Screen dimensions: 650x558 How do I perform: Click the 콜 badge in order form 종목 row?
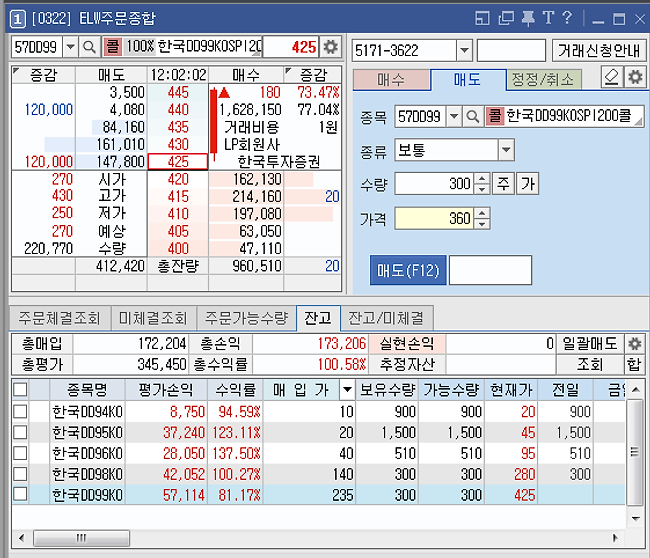pyautogui.click(x=495, y=116)
